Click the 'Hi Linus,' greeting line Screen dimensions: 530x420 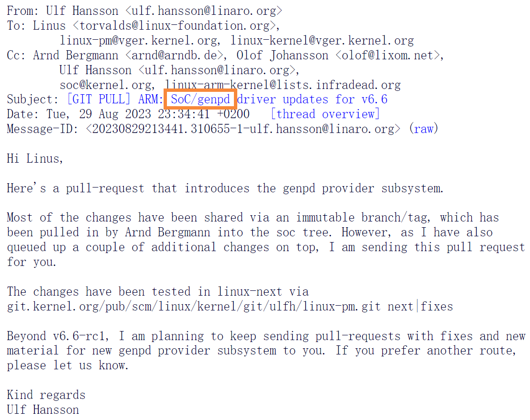point(35,158)
